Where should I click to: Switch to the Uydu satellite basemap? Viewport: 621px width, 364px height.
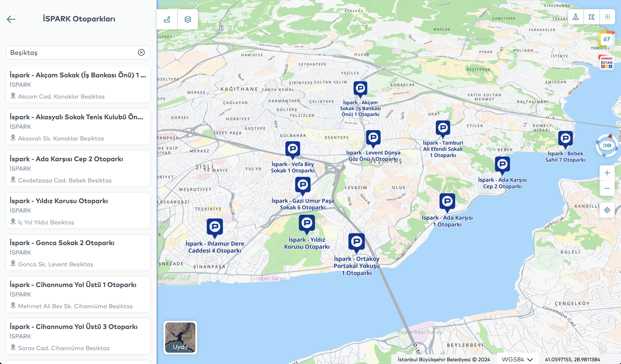click(x=180, y=337)
